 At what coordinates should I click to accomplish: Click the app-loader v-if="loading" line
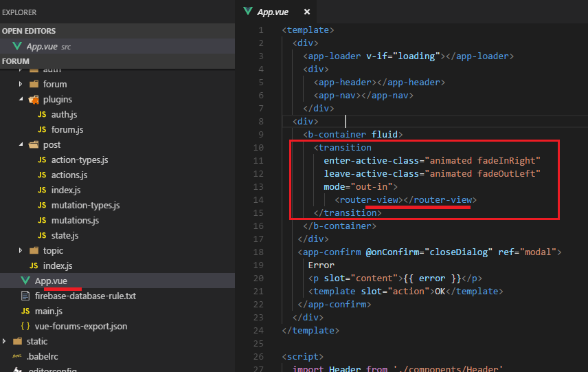pyautogui.click(x=409, y=56)
